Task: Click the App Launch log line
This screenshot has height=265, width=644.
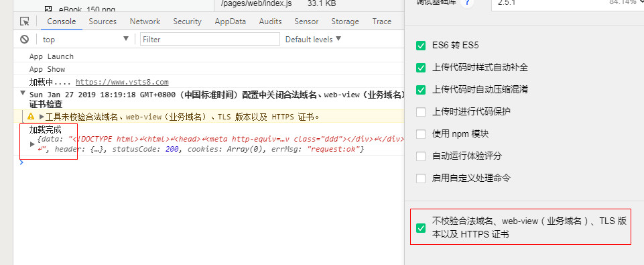Action: point(52,56)
